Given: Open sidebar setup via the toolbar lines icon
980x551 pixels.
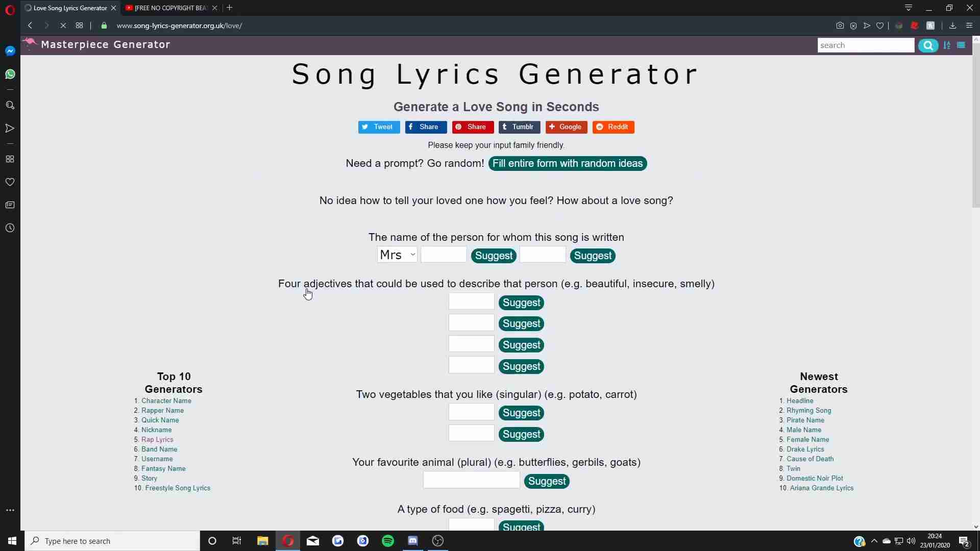Looking at the screenshot, I should click(969, 26).
